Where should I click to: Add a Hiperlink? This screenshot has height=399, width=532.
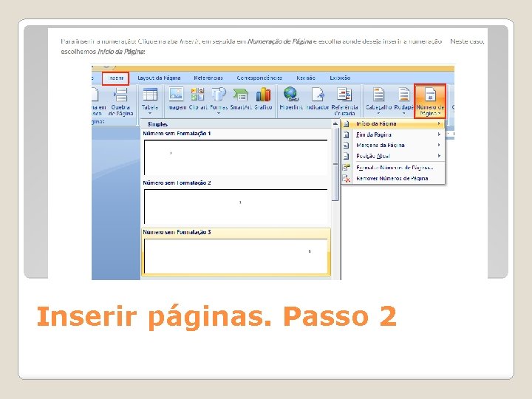pyautogui.click(x=291, y=99)
